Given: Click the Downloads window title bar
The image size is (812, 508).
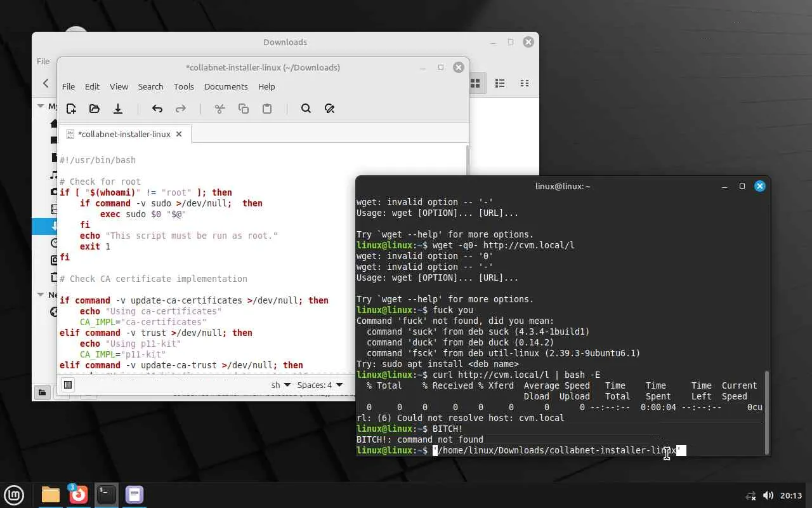Looking at the screenshot, I should point(285,42).
